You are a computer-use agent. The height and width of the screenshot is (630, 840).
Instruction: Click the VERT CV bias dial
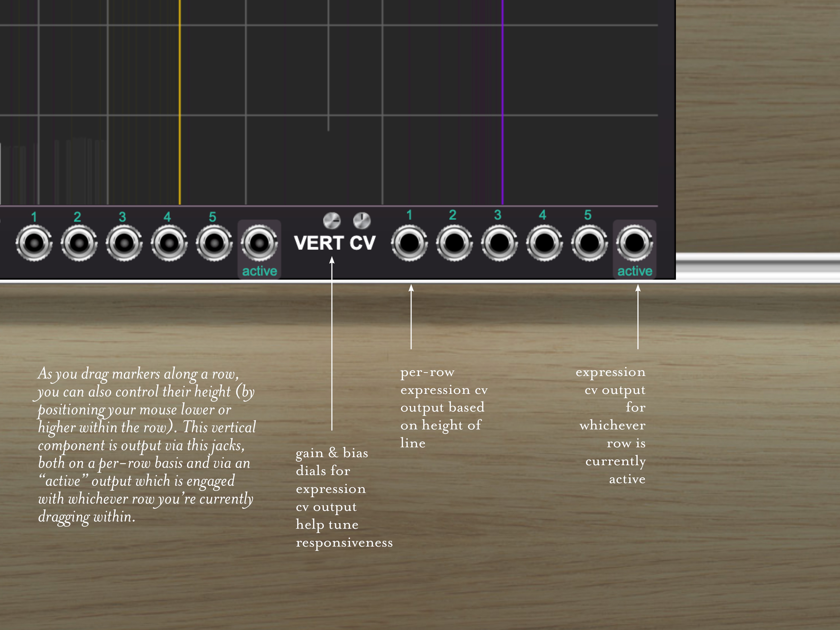[x=362, y=221]
